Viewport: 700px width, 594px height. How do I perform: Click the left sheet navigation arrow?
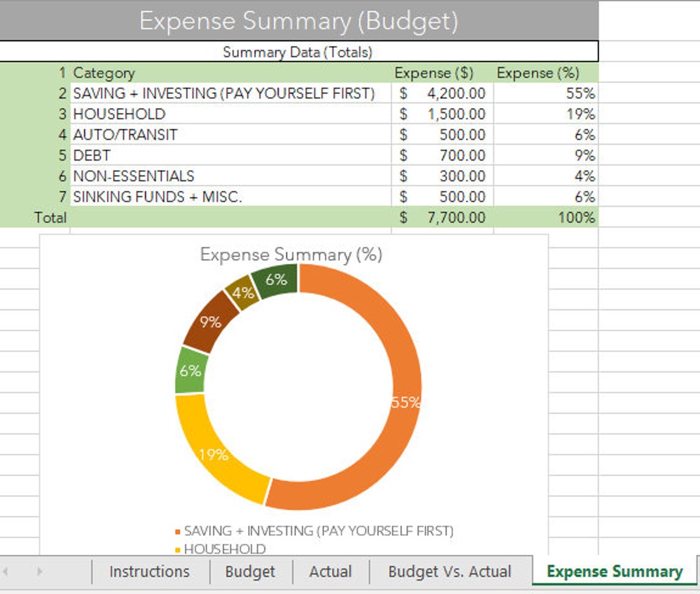(x=6, y=571)
